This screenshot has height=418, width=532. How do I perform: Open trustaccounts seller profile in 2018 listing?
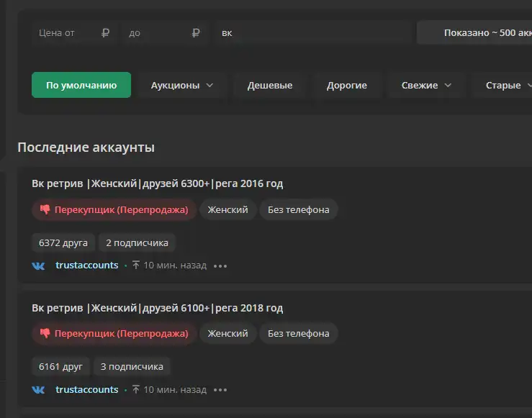(x=87, y=389)
